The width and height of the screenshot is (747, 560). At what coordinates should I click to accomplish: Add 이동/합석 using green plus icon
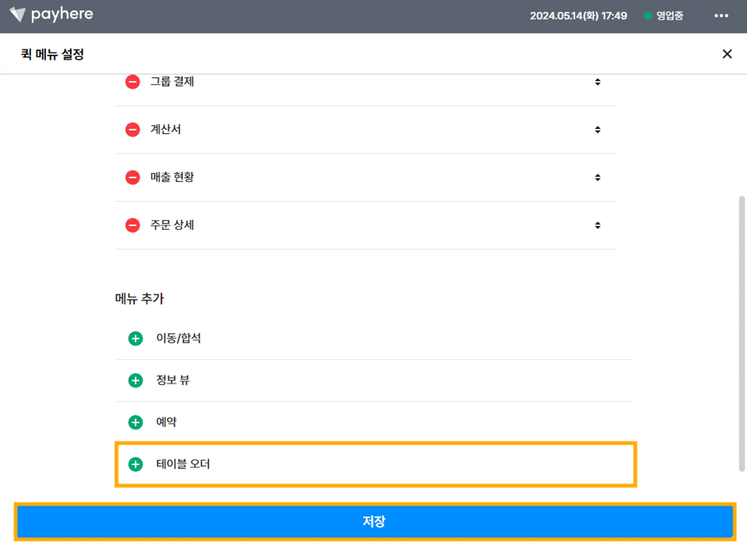tap(135, 339)
